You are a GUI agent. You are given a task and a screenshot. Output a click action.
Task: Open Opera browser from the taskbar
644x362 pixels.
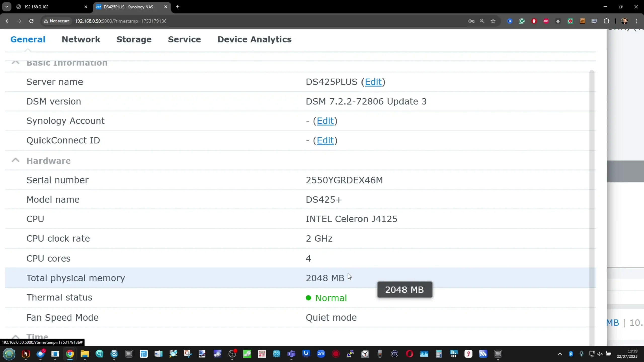click(409, 354)
